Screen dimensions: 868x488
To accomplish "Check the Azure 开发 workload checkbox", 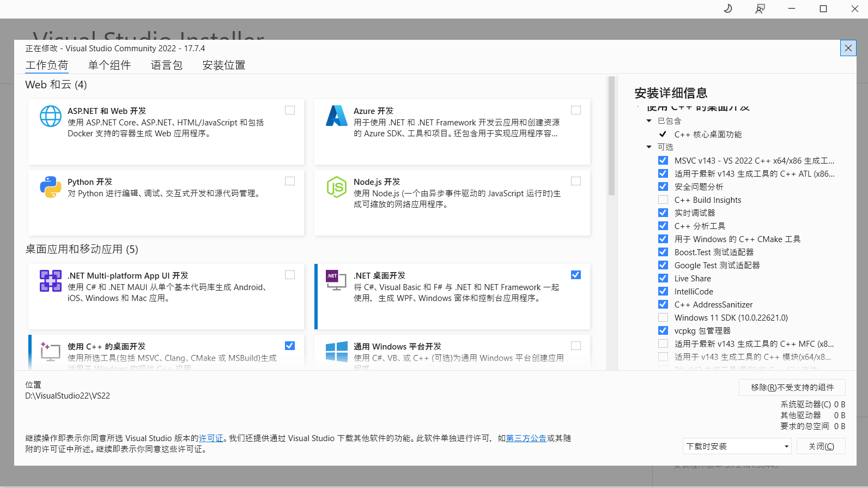I will (x=576, y=110).
